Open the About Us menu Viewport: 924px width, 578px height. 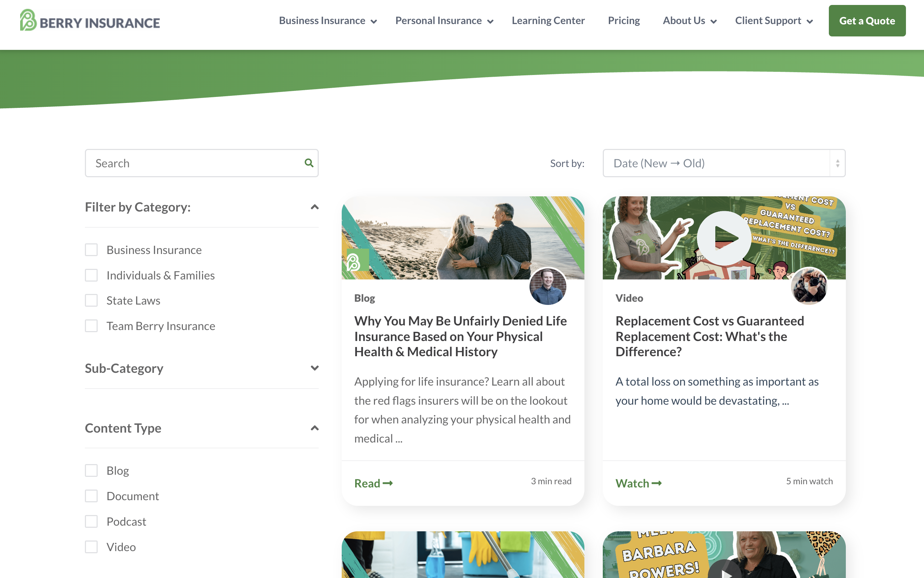point(683,21)
